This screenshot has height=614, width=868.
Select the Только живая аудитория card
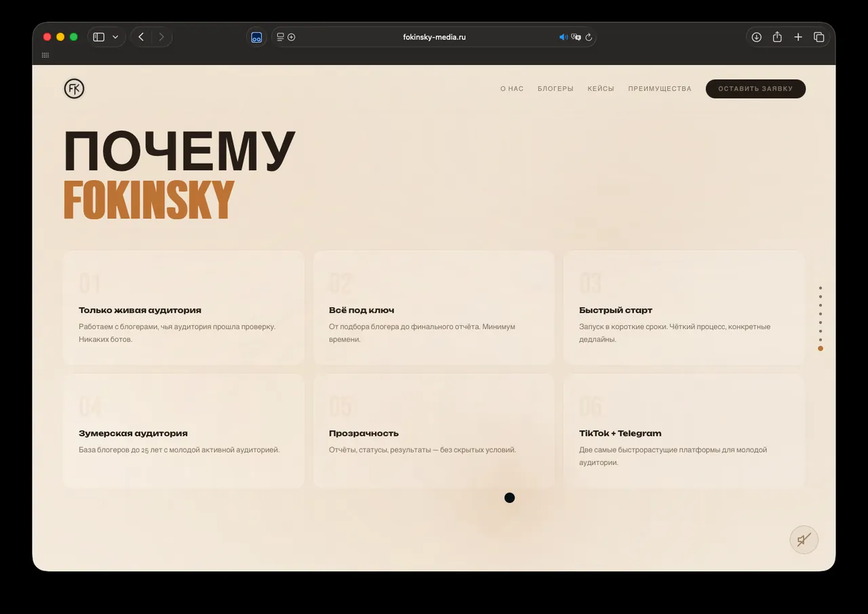click(183, 308)
